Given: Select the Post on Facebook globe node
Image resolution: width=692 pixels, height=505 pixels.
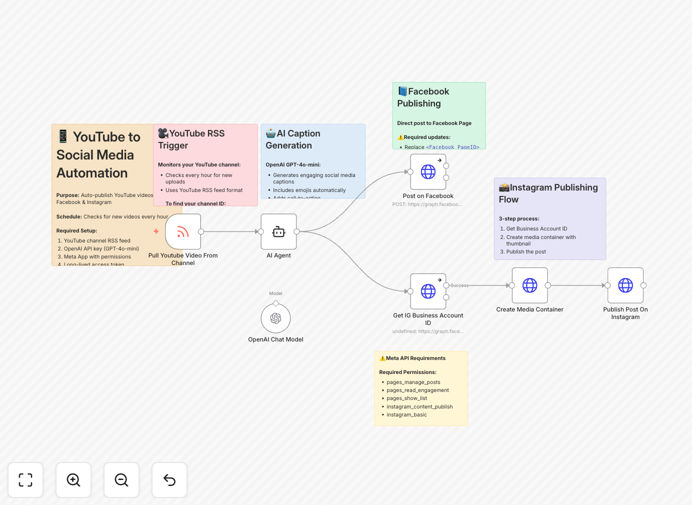Looking at the screenshot, I should pyautogui.click(x=428, y=172).
